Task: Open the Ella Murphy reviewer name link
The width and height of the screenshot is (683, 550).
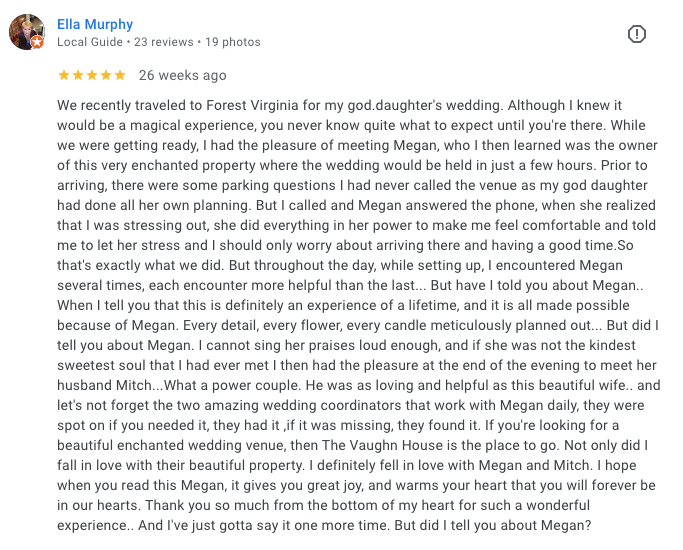Action: pos(95,24)
